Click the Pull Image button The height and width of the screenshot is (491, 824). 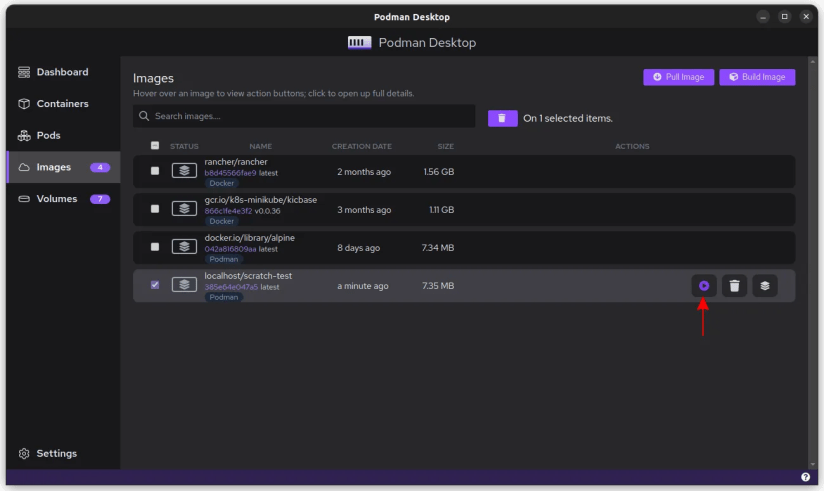pyautogui.click(x=678, y=77)
